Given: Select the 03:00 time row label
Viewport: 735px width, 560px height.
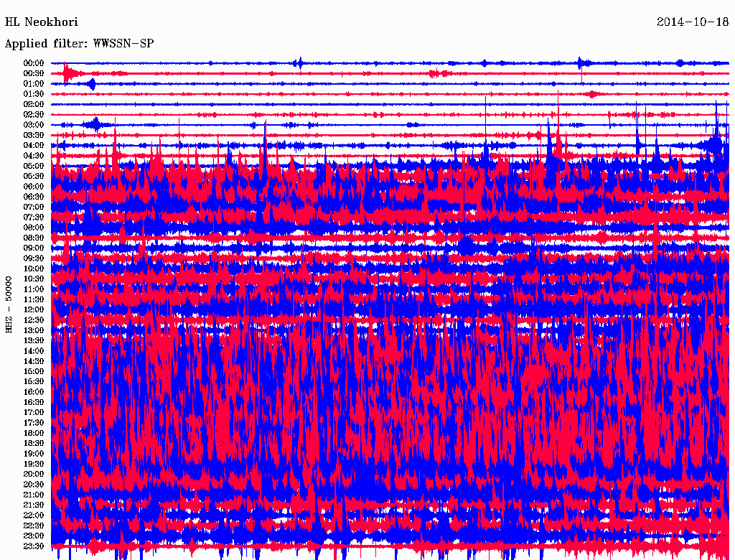Looking at the screenshot, I should (x=34, y=125).
